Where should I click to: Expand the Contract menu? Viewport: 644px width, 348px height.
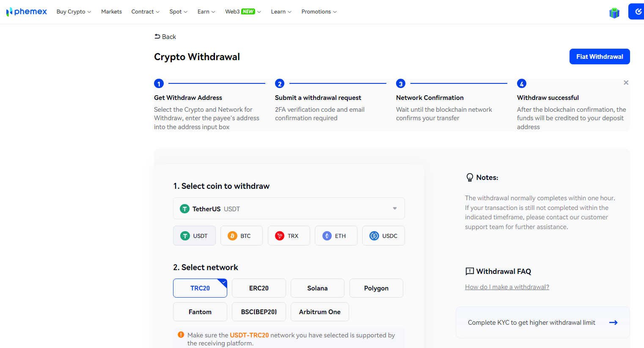pos(146,11)
